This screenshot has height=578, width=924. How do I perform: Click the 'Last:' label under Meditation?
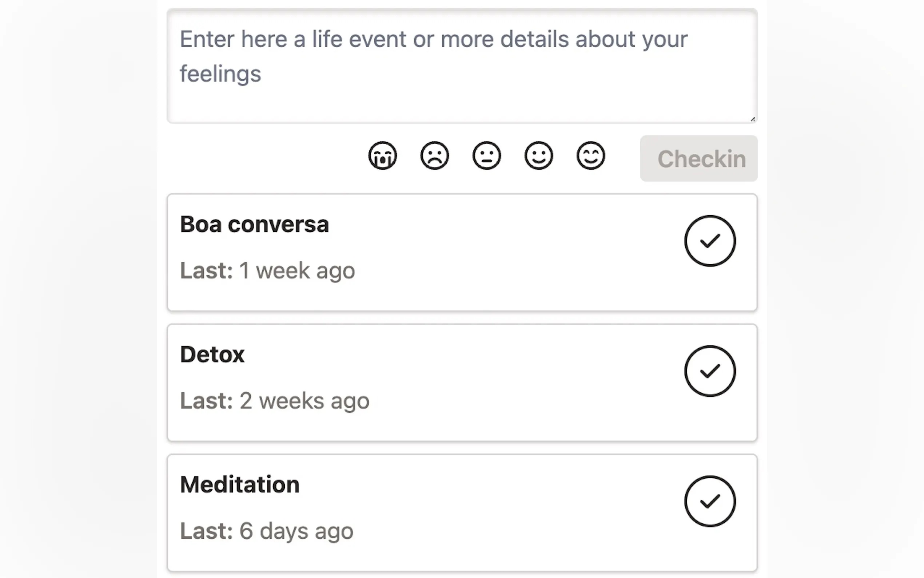[x=206, y=531]
